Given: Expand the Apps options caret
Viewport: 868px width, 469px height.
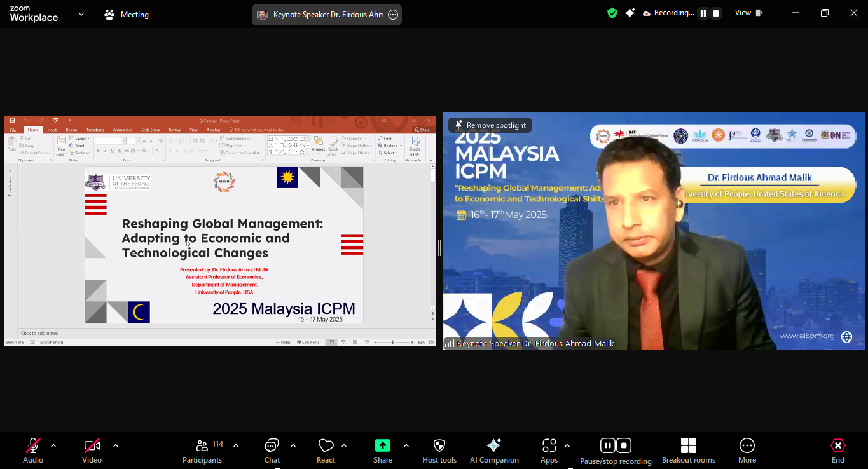Looking at the screenshot, I should point(567,445).
